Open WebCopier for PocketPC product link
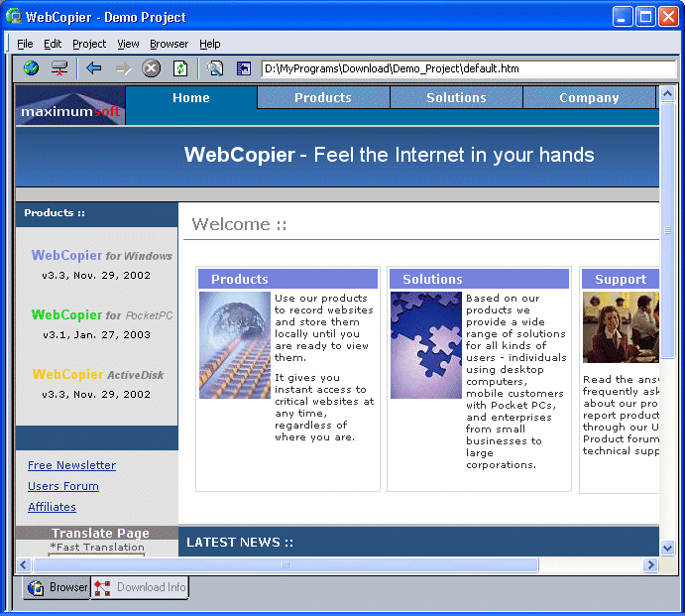 point(102,314)
